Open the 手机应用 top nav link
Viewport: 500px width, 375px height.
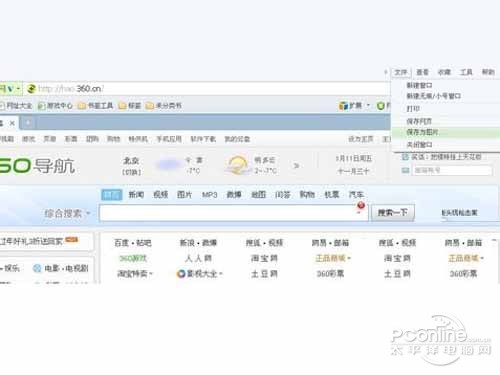tap(169, 139)
